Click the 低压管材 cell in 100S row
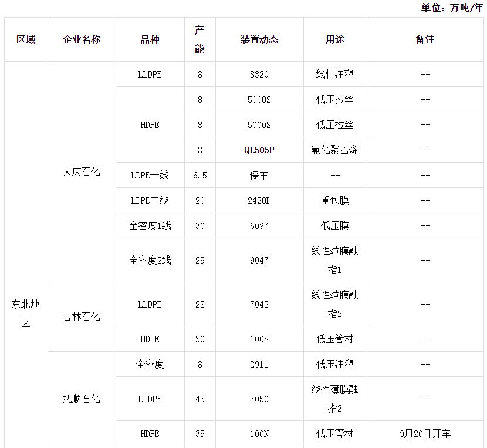 335,339
